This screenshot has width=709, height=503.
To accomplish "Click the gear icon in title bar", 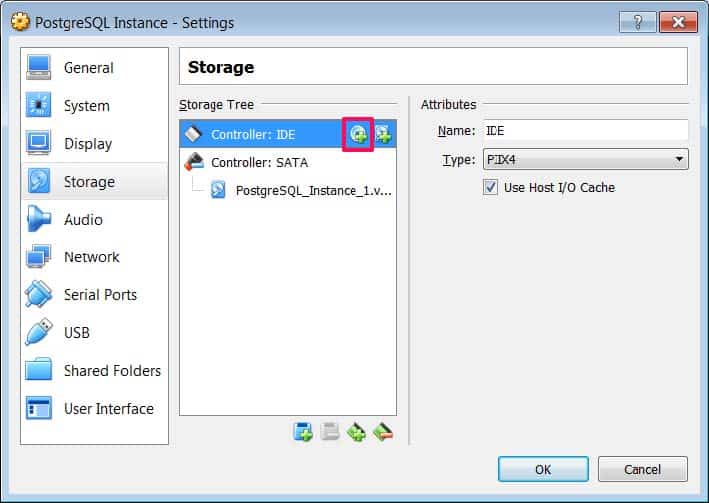I will [20, 22].
